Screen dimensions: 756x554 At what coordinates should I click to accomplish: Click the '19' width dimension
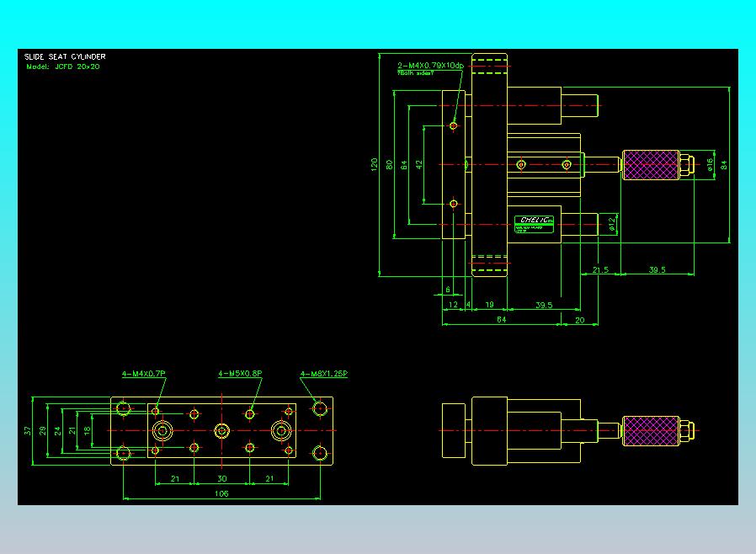(489, 305)
